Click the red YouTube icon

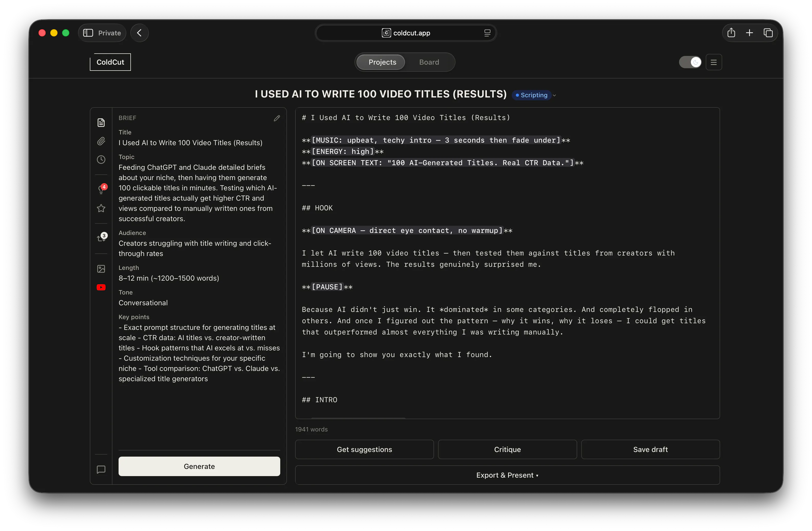point(101,287)
